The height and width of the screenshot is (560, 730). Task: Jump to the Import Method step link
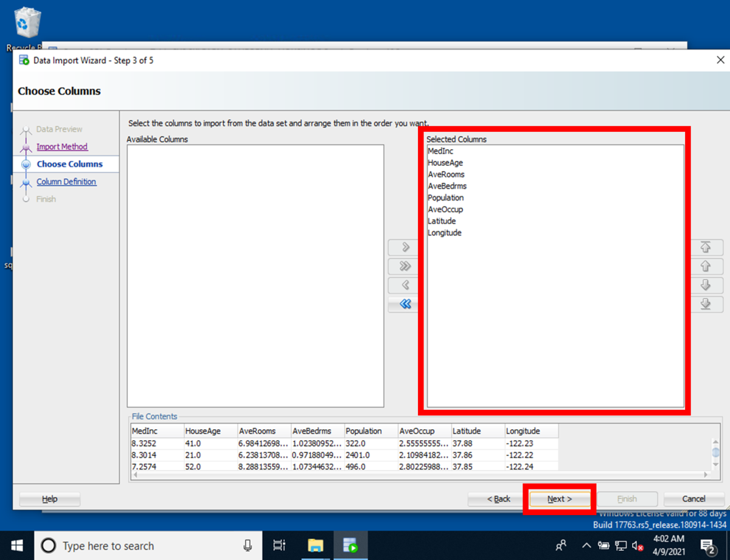click(x=62, y=147)
